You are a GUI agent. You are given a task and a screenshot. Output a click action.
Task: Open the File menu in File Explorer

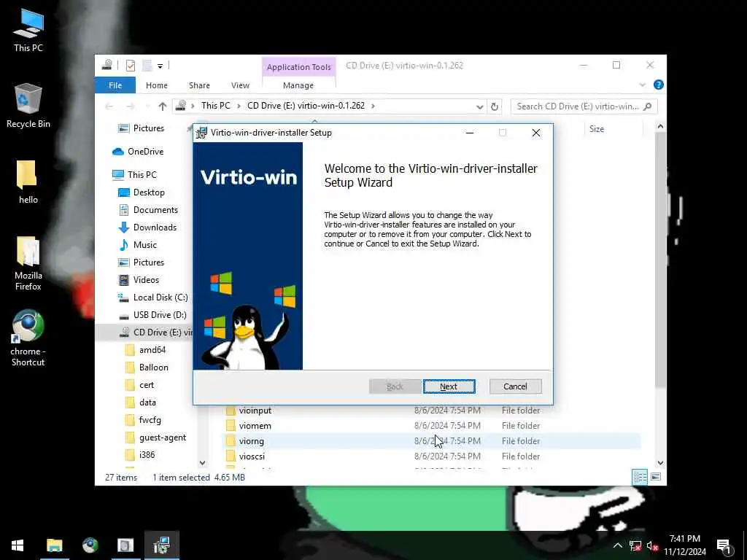115,85
